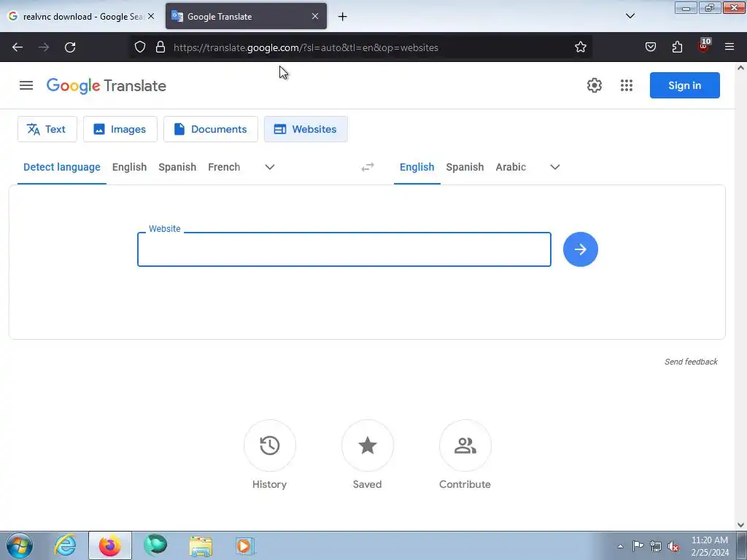This screenshot has height=560, width=747.
Task: Open Google Translate settings gear
Action: click(x=594, y=85)
